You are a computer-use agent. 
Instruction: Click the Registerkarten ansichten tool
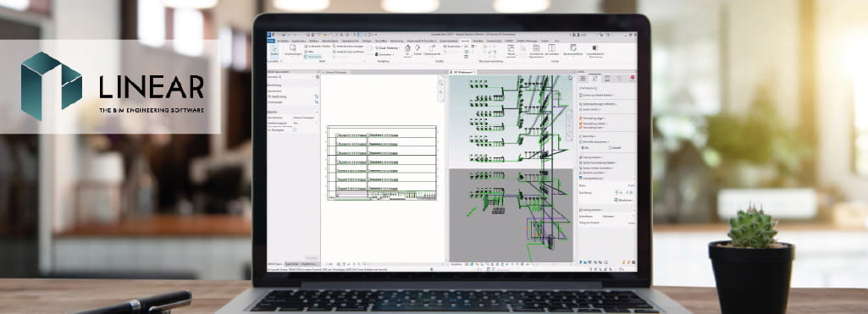(536, 50)
